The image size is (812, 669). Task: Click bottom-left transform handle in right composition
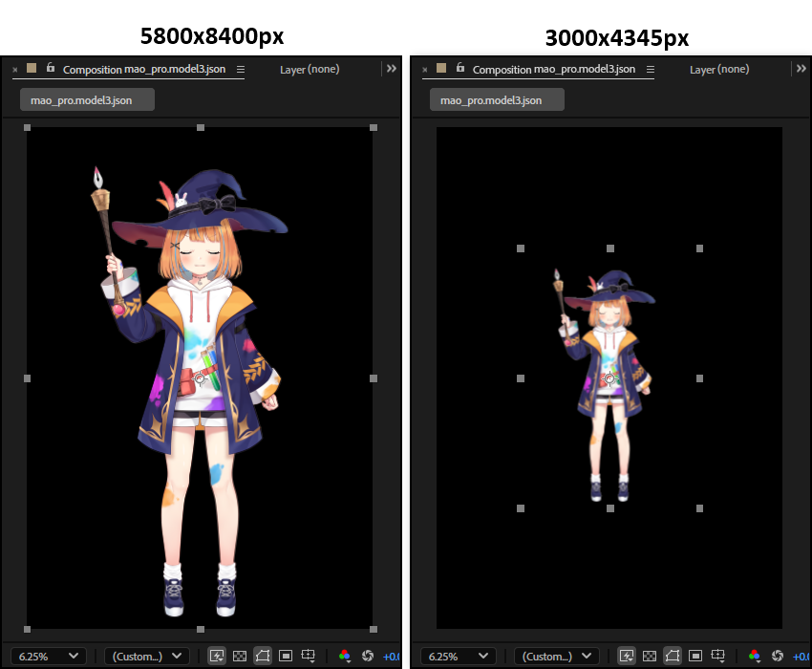(521, 508)
